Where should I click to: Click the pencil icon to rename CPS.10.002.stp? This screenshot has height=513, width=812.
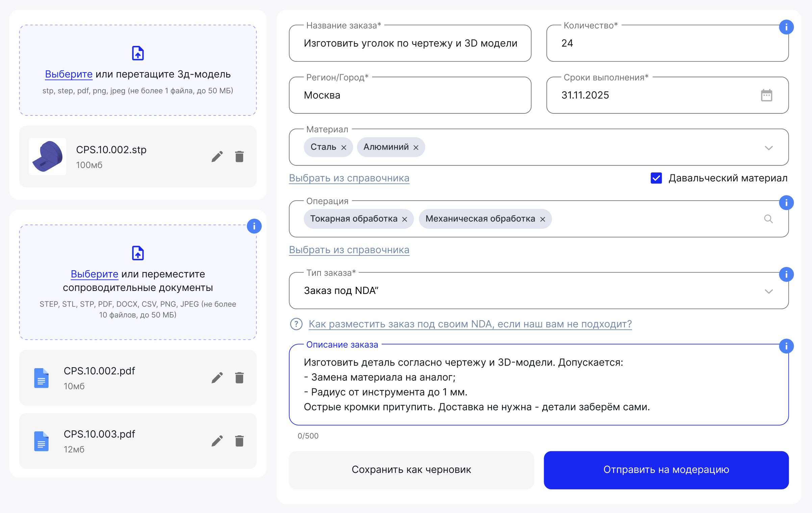[218, 156]
